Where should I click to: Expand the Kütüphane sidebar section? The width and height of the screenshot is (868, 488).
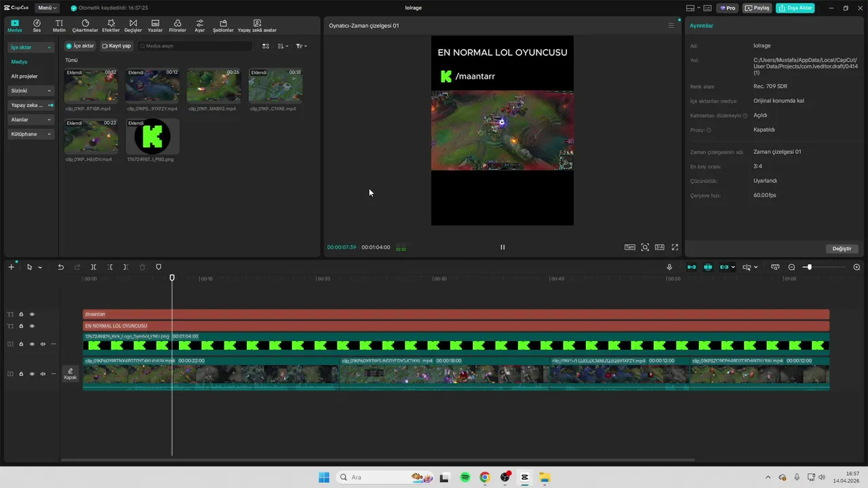tap(31, 134)
